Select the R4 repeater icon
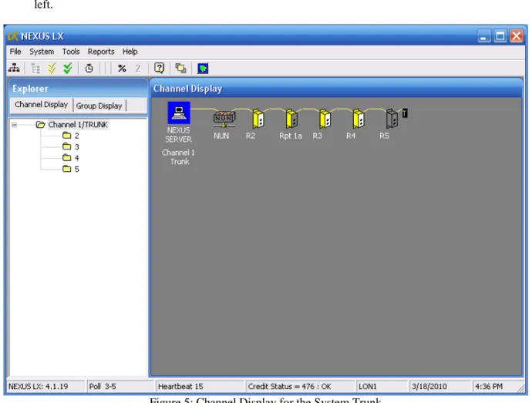Screen dimensions: 532x403 pyautogui.click(x=359, y=119)
